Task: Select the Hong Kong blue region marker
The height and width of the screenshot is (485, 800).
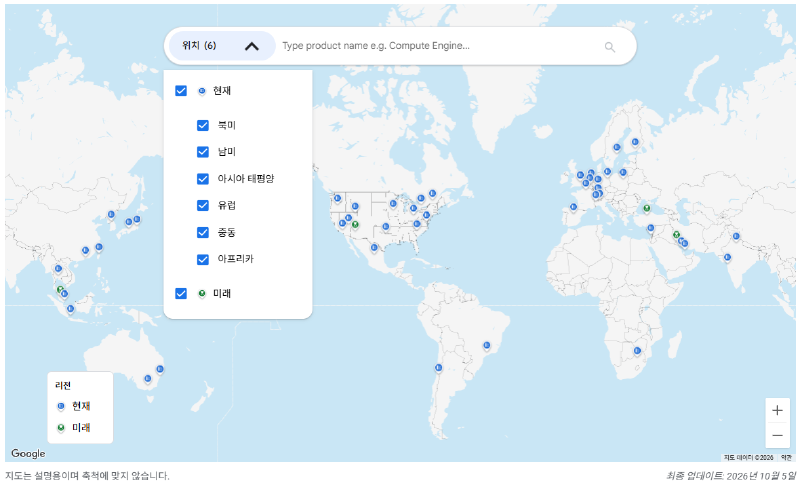Action: (x=85, y=250)
